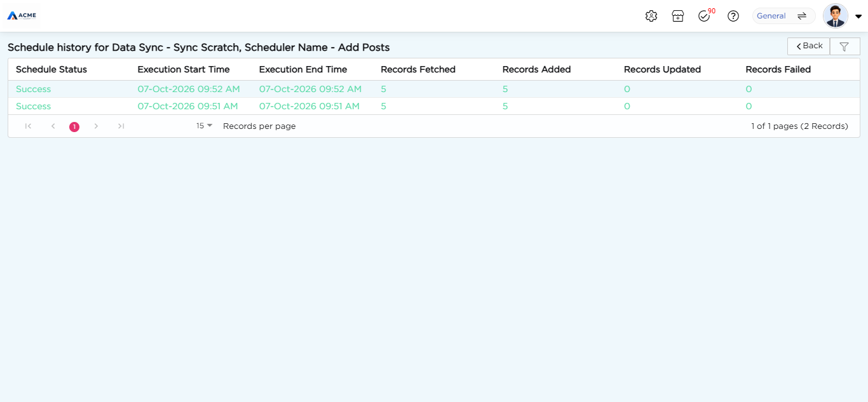
Task: Go to next page arrow
Action: click(x=96, y=126)
